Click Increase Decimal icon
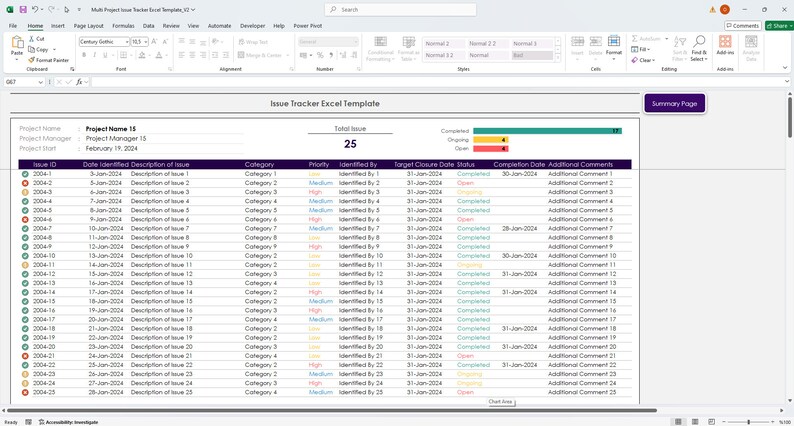The height and width of the screenshot is (426, 794). pos(343,55)
